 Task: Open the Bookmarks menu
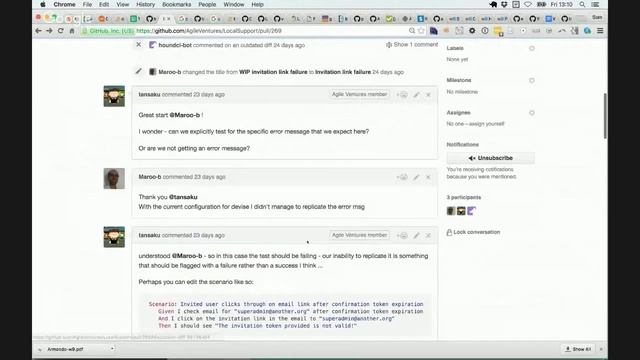177,4
